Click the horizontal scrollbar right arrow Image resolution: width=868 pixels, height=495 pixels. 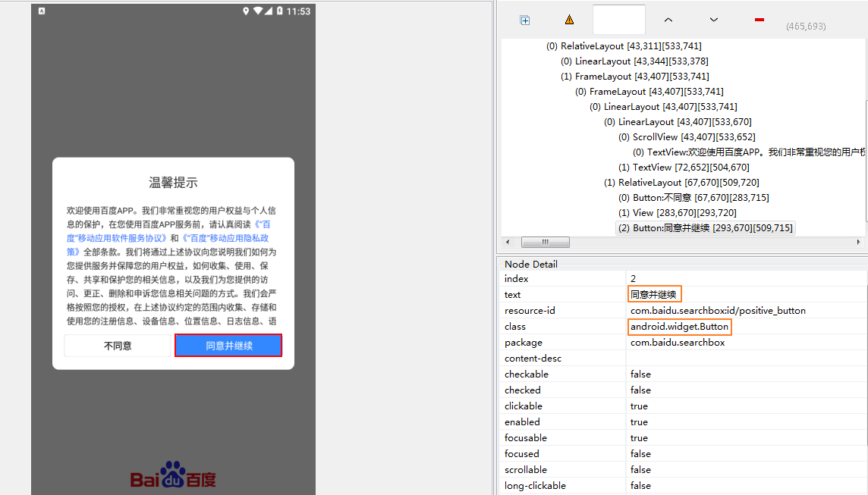pyautogui.click(x=858, y=242)
